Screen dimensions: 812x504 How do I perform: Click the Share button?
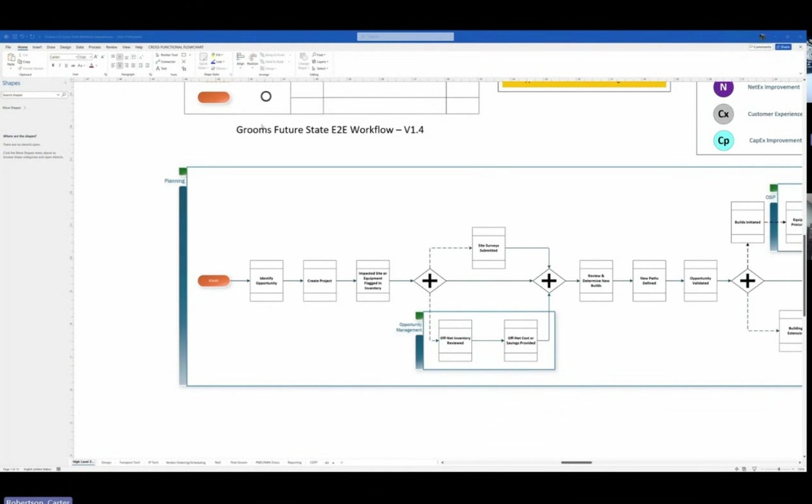(x=783, y=47)
